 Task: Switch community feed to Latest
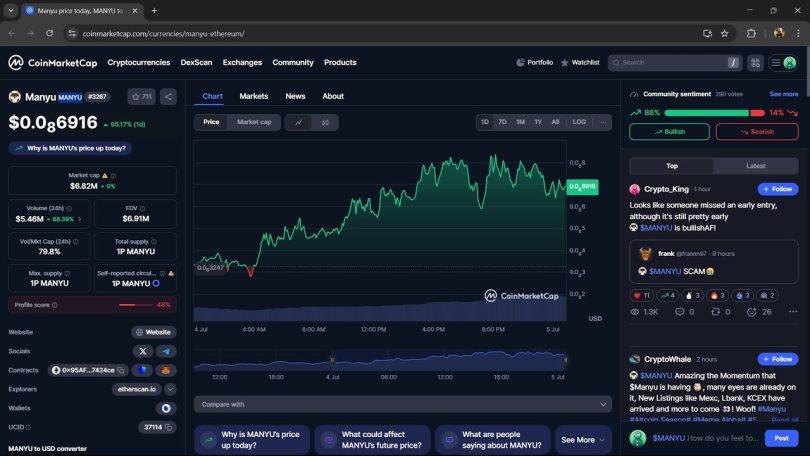coord(756,166)
